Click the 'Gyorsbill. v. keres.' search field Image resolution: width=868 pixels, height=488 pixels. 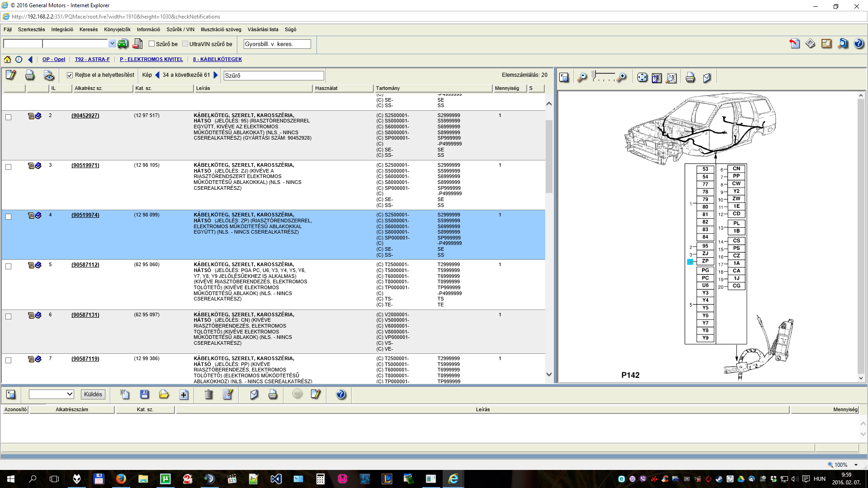pyautogui.click(x=277, y=44)
